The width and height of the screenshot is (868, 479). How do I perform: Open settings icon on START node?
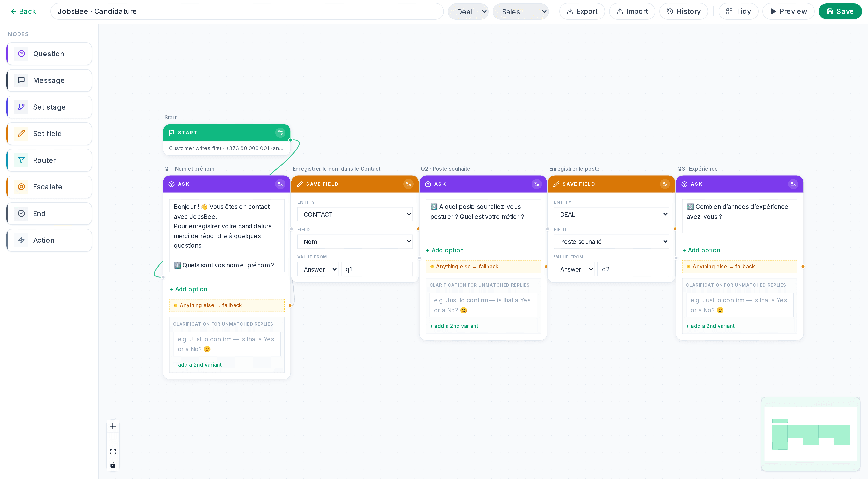point(280,133)
